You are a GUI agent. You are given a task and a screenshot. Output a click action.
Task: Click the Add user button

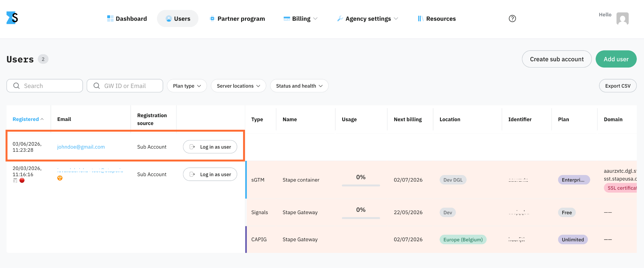616,59
